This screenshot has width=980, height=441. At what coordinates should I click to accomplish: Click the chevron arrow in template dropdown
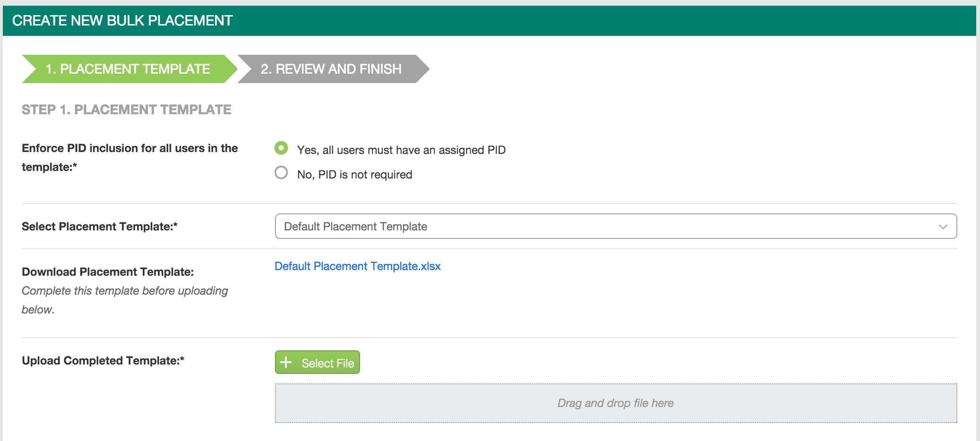[943, 227]
